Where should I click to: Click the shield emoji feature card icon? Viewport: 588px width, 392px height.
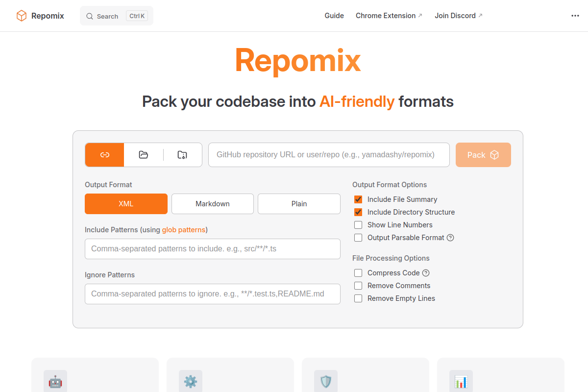[x=326, y=382]
